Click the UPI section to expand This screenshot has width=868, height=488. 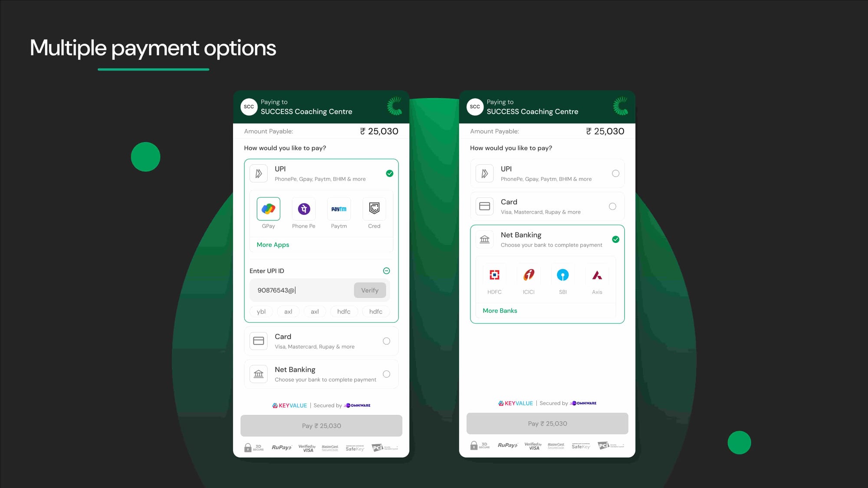547,173
